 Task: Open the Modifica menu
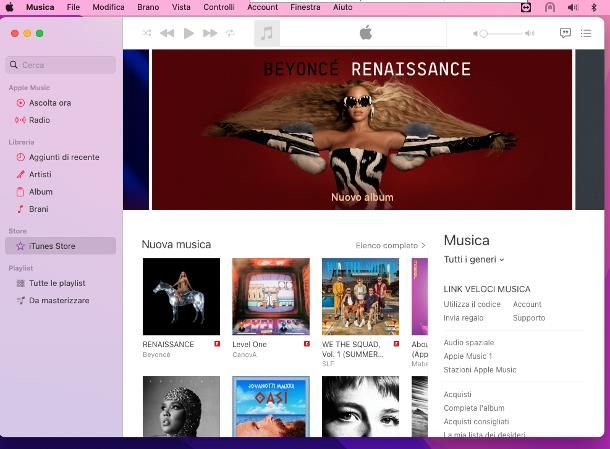coord(109,7)
